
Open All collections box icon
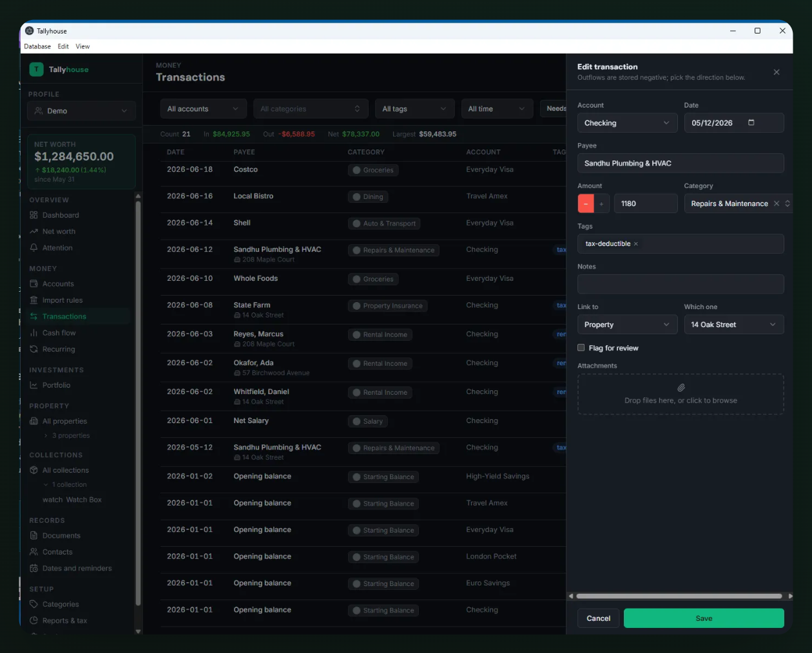34,470
